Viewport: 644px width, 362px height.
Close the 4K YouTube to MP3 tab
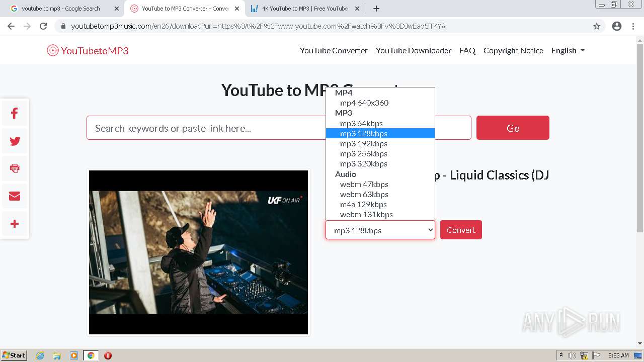pyautogui.click(x=357, y=9)
